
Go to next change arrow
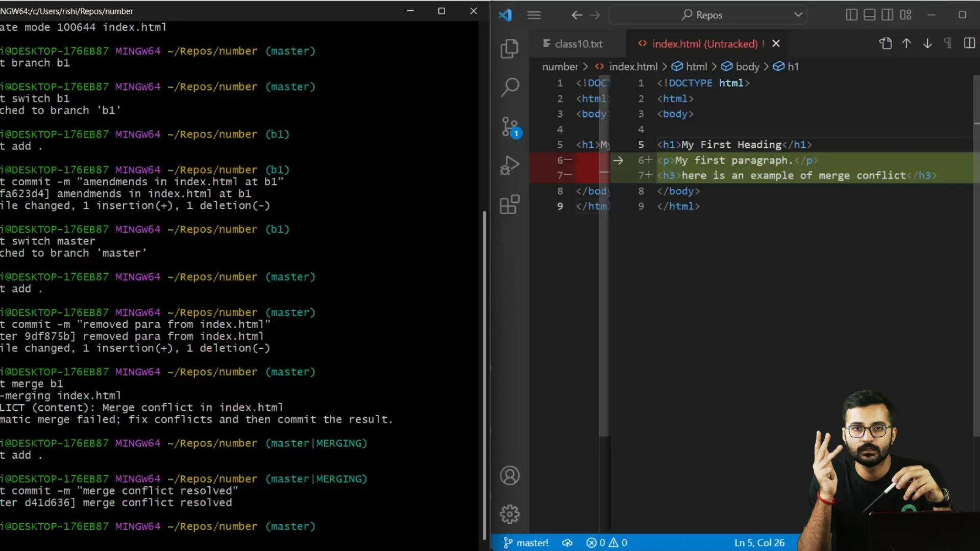(927, 43)
